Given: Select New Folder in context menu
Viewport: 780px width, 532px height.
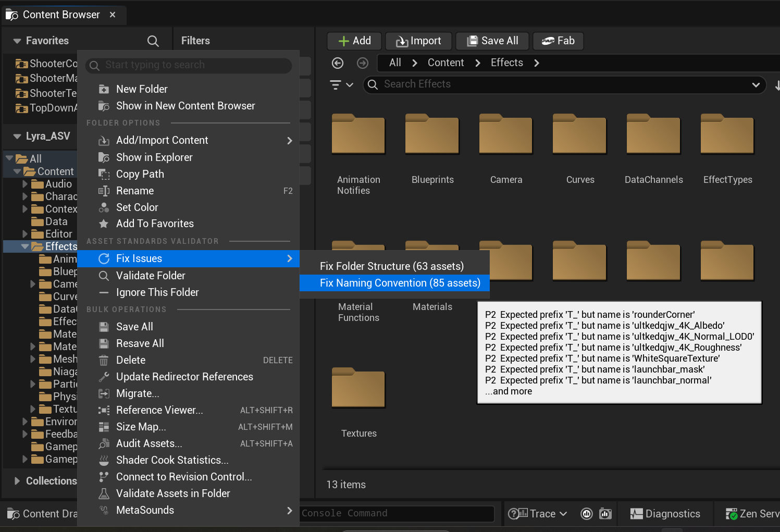Looking at the screenshot, I should [x=189, y=89].
